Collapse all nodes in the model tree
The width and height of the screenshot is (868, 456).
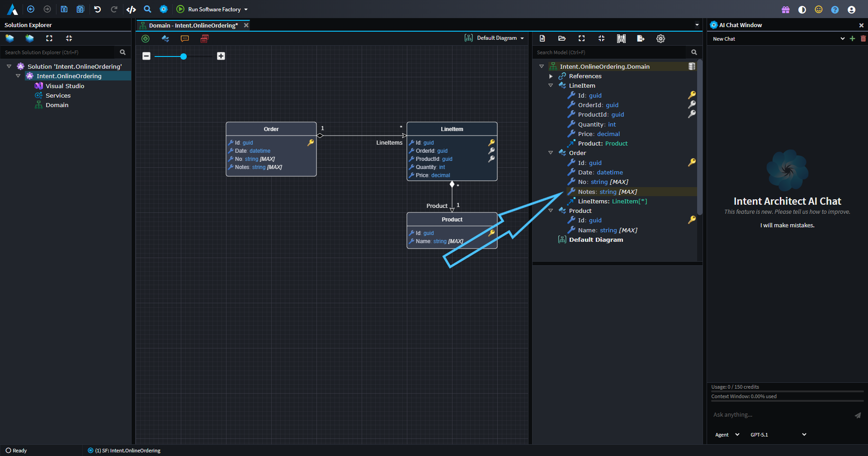[601, 38]
